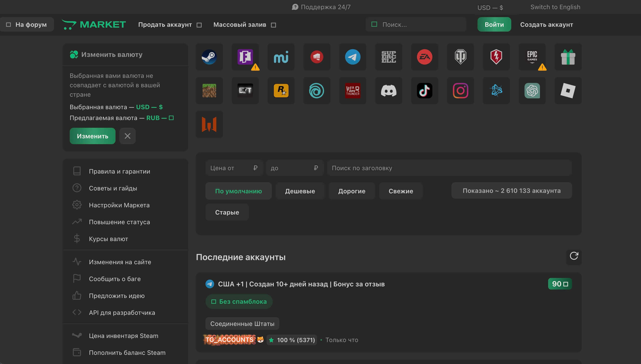Click the Войти login button
641x364 pixels.
pos(494,25)
